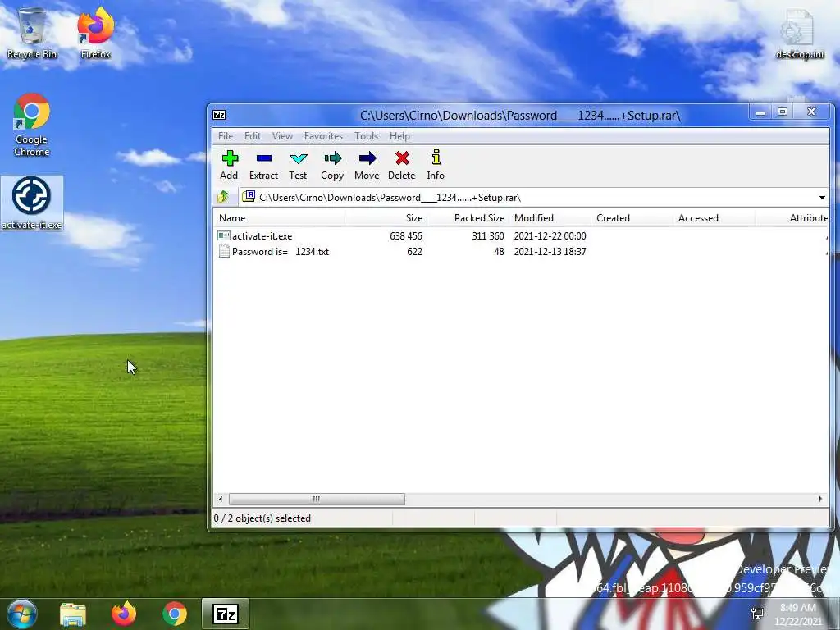Open the Edit menu
Screen dimensions: 840x630
(253, 136)
